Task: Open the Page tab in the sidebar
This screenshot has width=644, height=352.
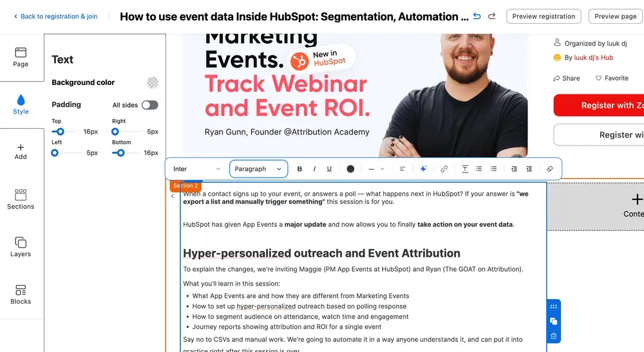Action: click(x=21, y=57)
